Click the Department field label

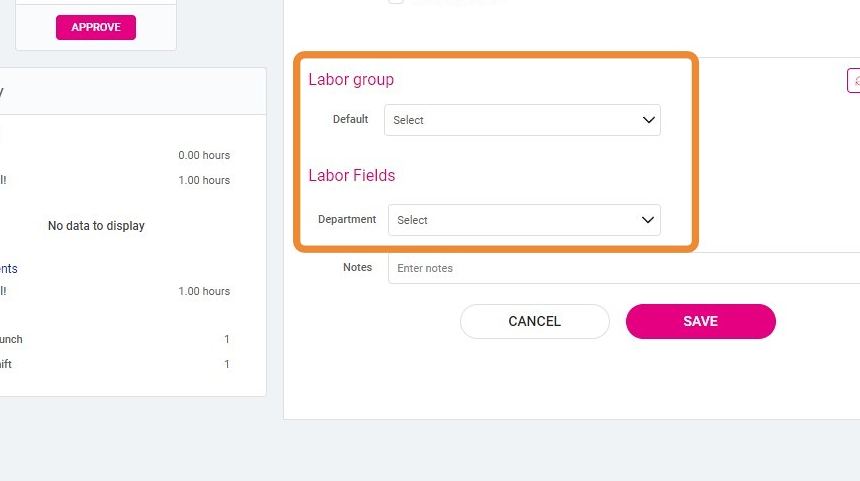[x=347, y=219]
